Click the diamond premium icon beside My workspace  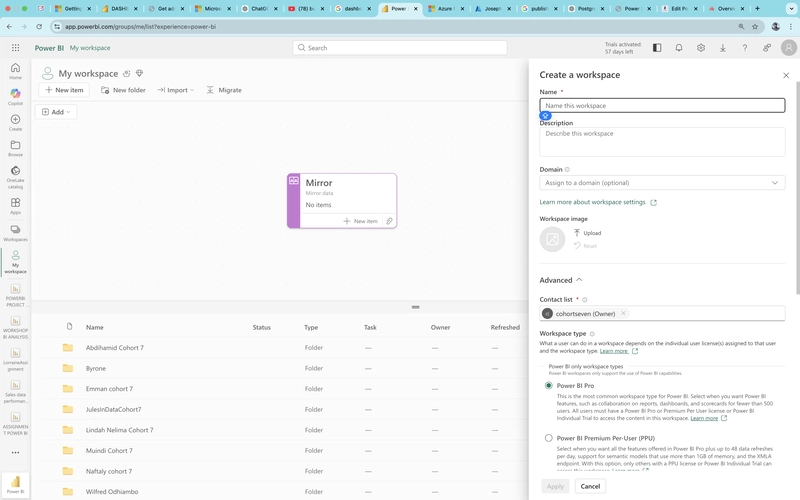139,73
